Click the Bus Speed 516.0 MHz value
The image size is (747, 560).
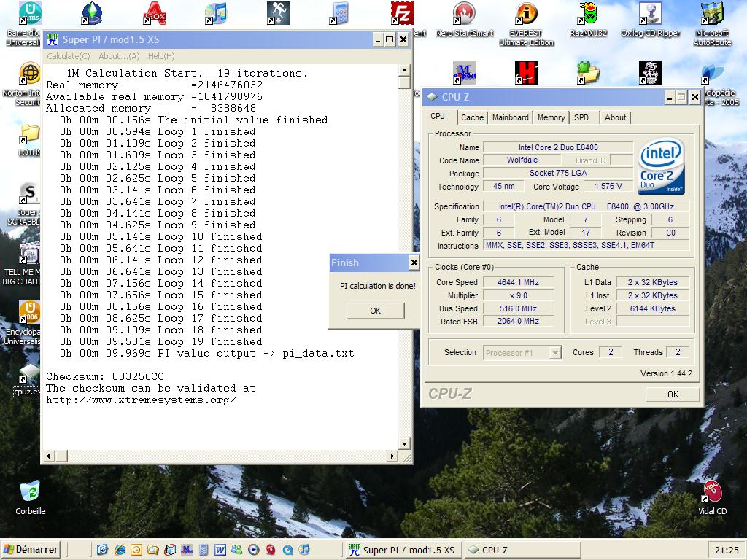pyautogui.click(x=519, y=308)
